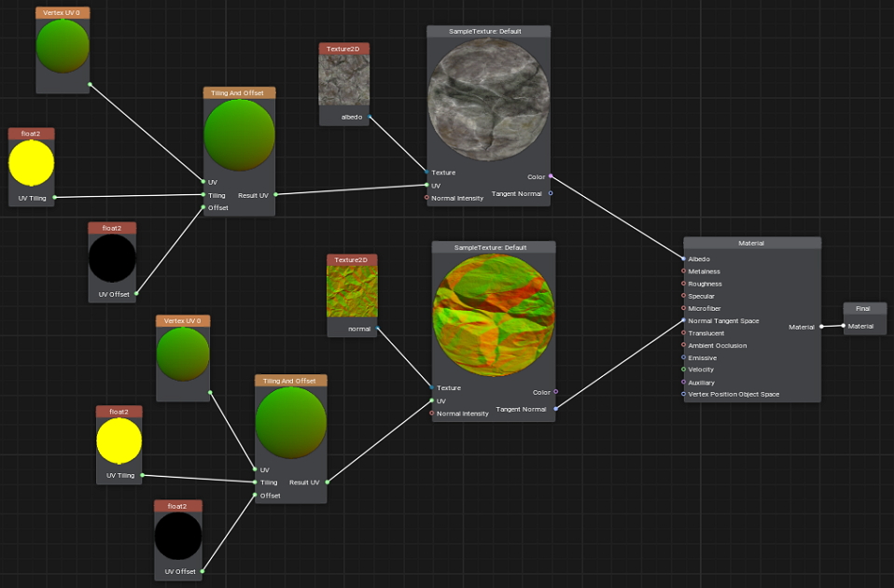Click the Ambient Occlusion input port
The width and height of the screenshot is (894, 588).
pyautogui.click(x=684, y=345)
